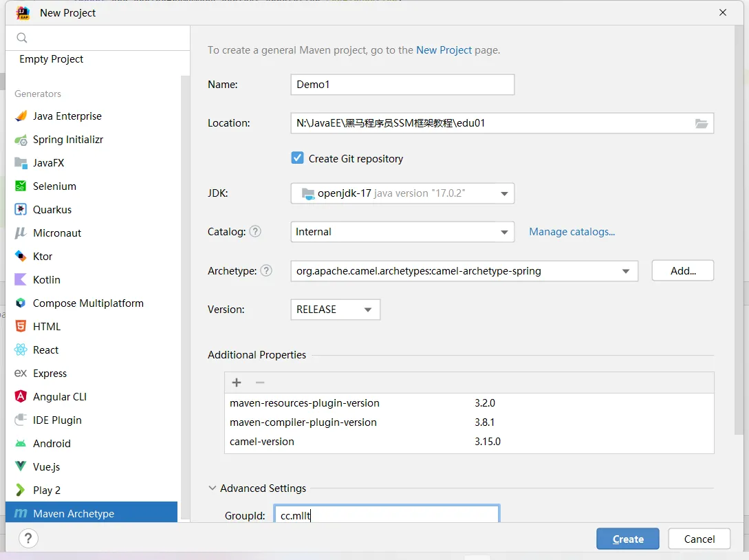
Task: Add a property with plus icon
Action: coord(237,383)
